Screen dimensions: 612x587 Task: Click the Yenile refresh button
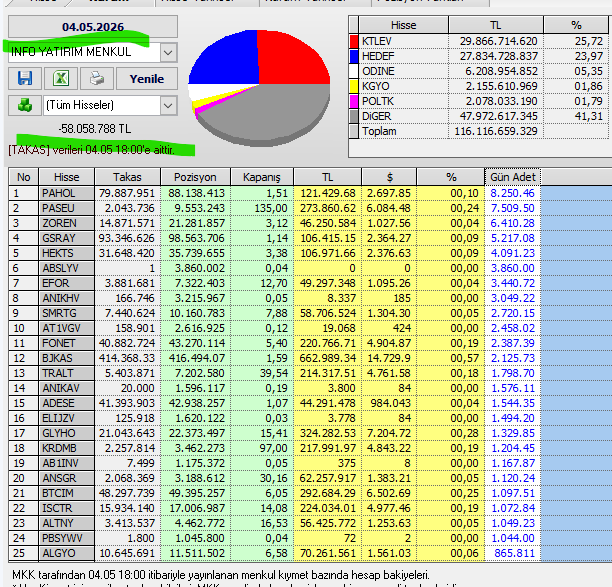pyautogui.click(x=147, y=78)
